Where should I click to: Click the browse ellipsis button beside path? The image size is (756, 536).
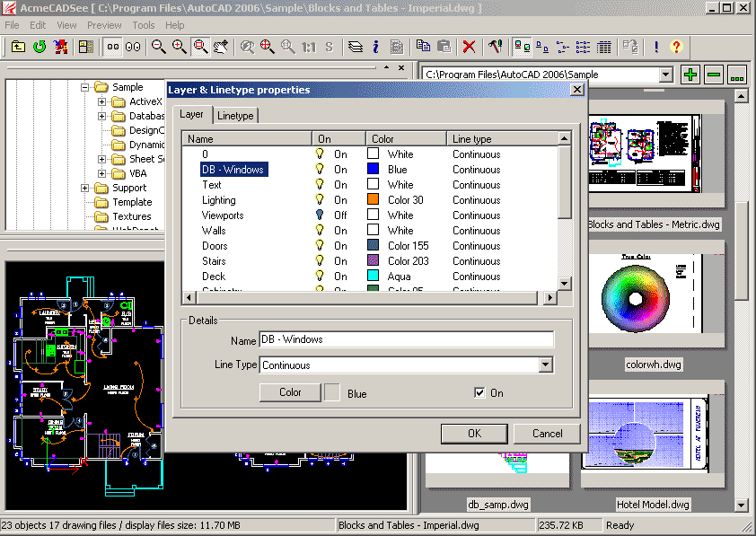(x=737, y=75)
